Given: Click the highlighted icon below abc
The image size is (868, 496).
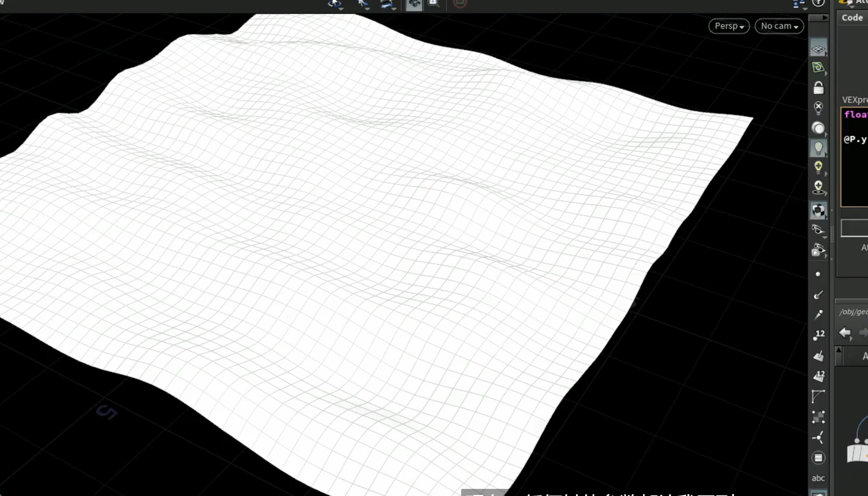Looking at the screenshot, I should (818, 493).
